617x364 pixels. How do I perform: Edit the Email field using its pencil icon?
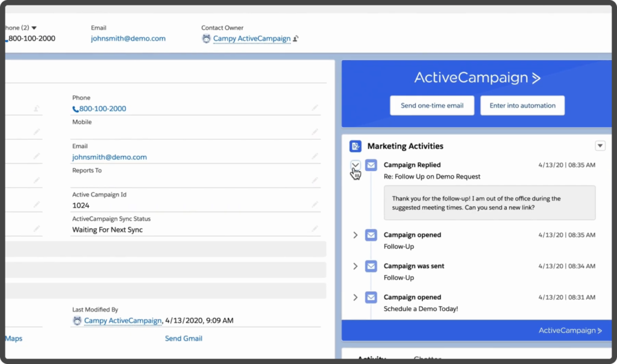coord(315,156)
